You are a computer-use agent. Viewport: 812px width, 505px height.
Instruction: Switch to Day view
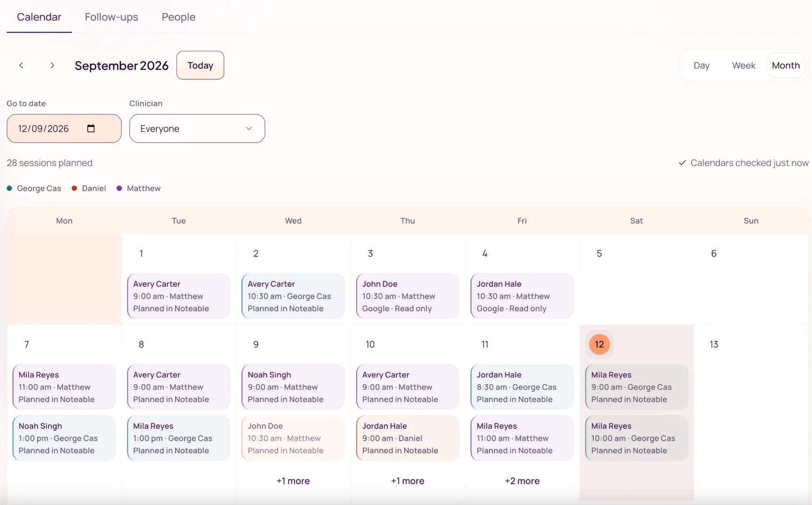701,65
